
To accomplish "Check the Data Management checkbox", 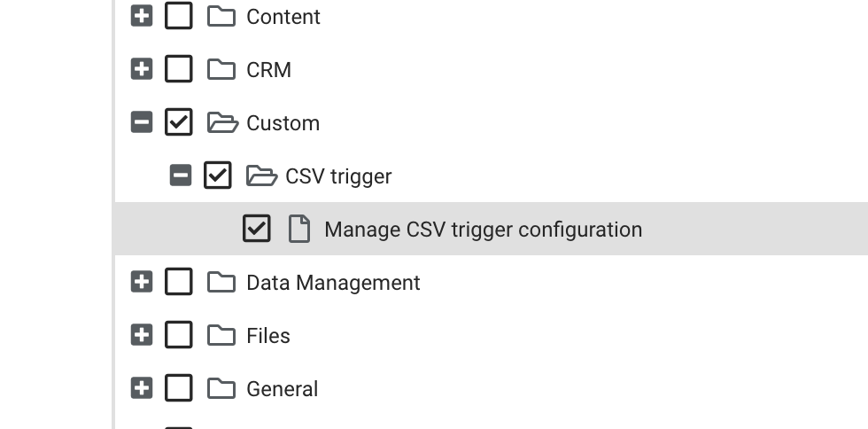I will pyautogui.click(x=179, y=282).
